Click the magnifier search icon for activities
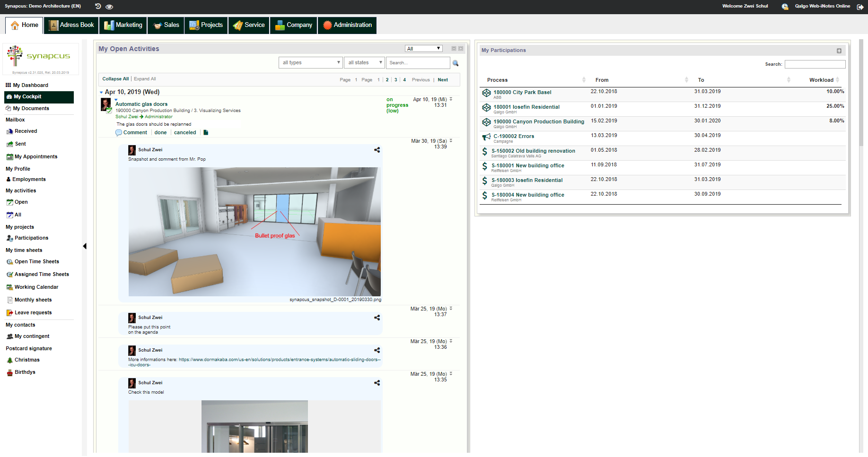868x457 pixels. coord(456,63)
